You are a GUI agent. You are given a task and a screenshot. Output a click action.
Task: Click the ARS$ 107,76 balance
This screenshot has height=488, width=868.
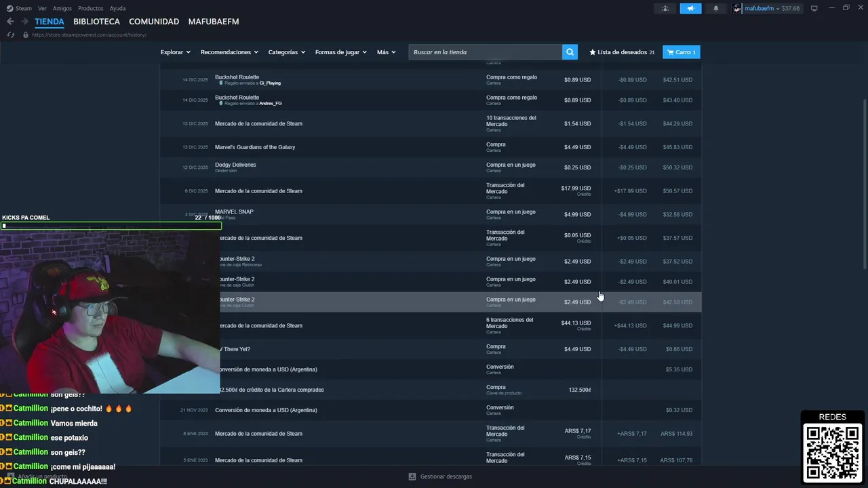click(x=676, y=461)
